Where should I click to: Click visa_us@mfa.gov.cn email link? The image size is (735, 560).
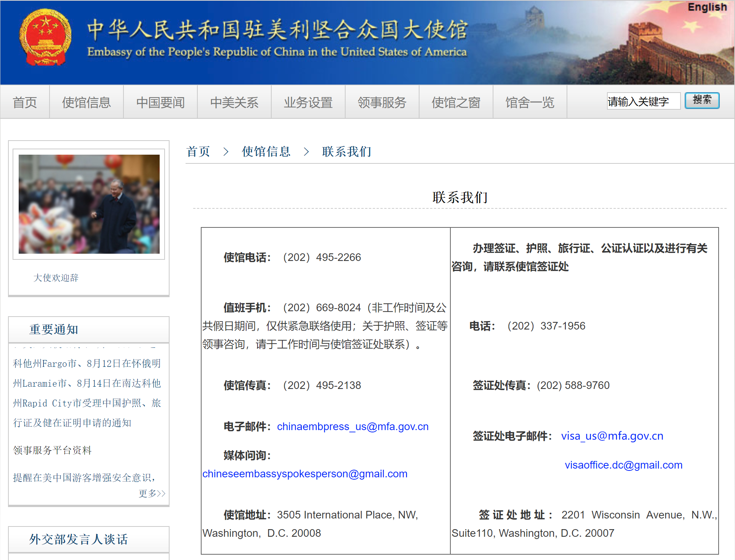pos(612,436)
